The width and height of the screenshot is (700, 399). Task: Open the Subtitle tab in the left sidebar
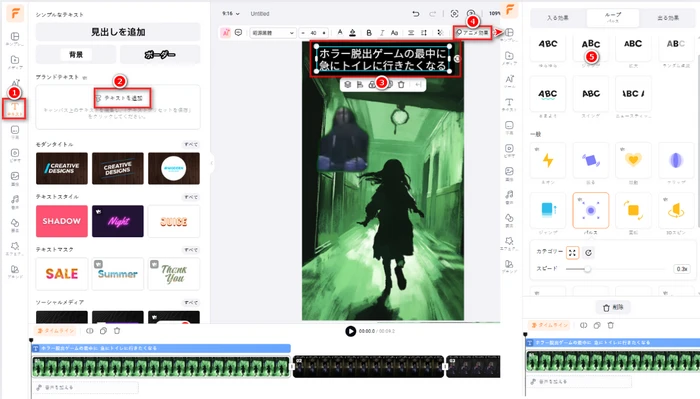[15, 132]
